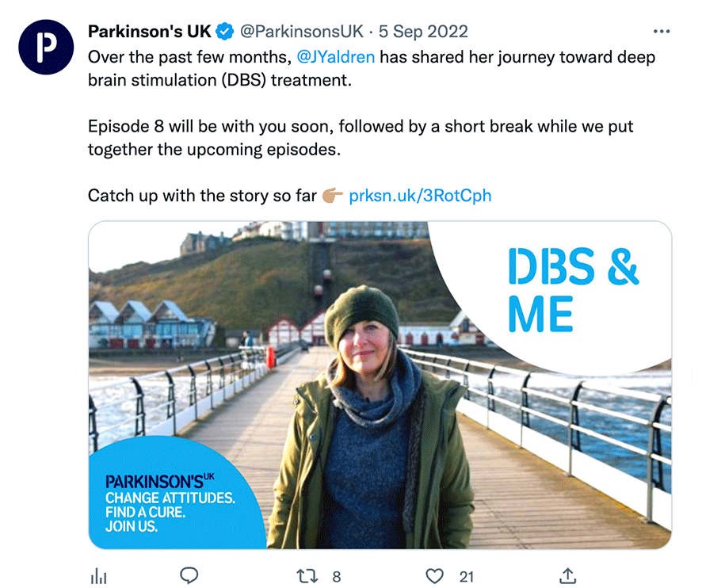Open the @JYaldren mention link
Viewport: 702px width, 588px height.
(x=335, y=58)
